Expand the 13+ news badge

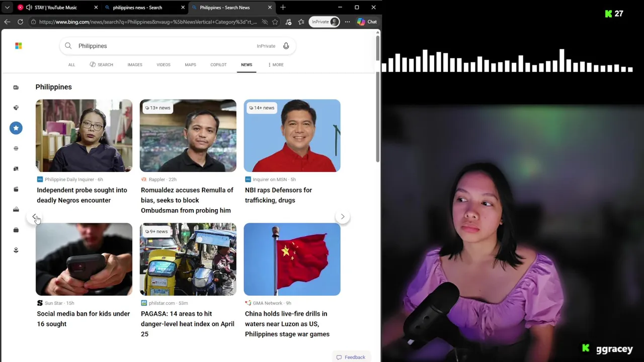tap(158, 108)
